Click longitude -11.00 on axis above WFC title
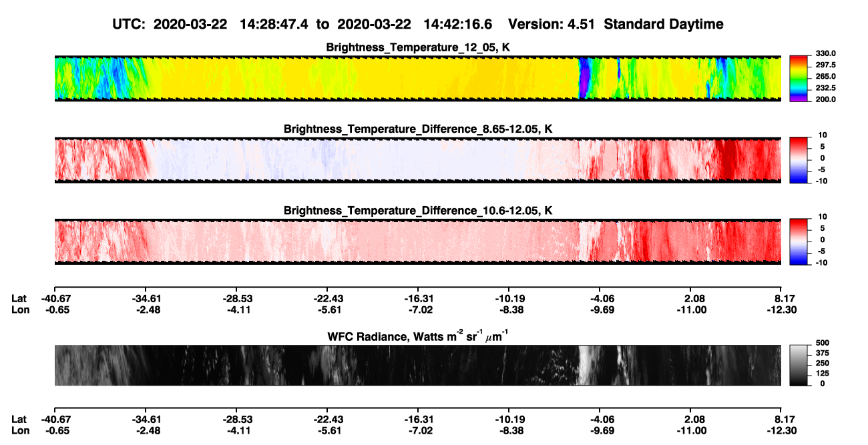868x445 pixels. (690, 310)
